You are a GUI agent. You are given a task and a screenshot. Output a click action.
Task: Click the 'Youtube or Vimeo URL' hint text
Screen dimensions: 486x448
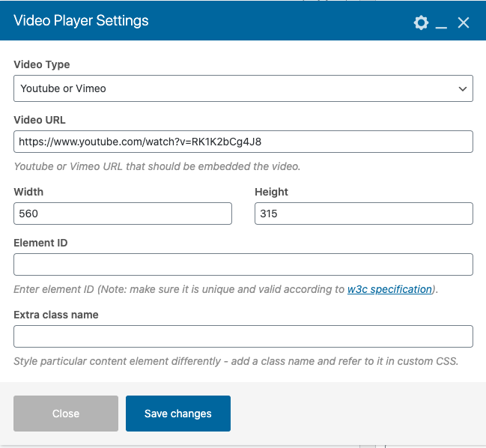tap(157, 166)
